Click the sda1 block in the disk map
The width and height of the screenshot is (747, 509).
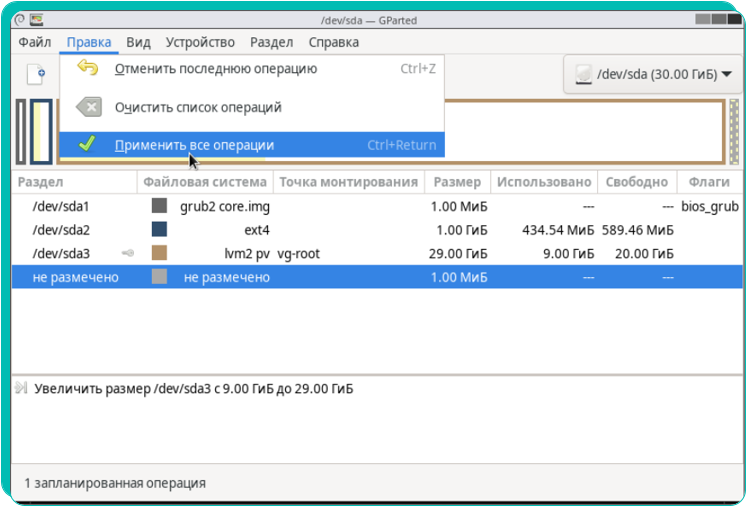[x=21, y=131]
